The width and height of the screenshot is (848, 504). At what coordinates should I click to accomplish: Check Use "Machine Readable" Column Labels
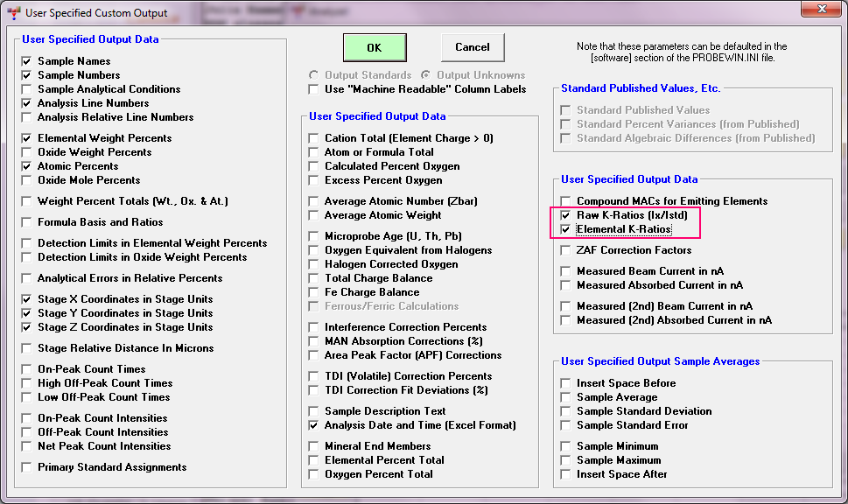coord(315,89)
